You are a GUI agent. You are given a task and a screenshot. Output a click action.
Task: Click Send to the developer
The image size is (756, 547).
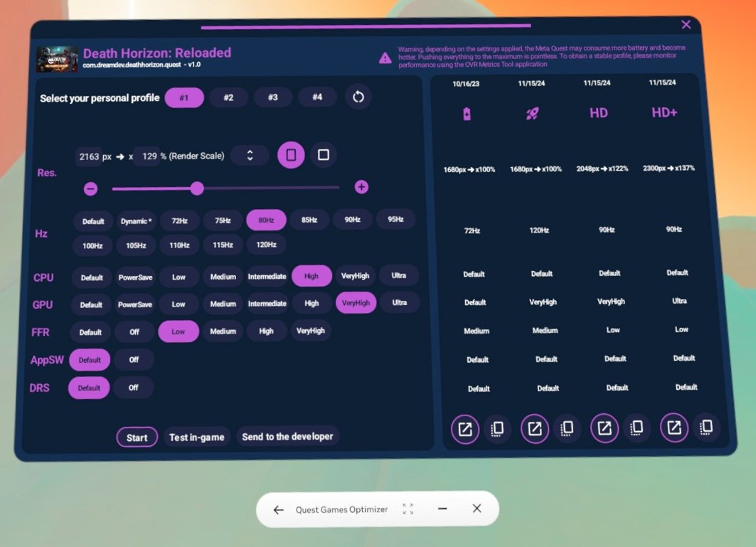(x=287, y=437)
